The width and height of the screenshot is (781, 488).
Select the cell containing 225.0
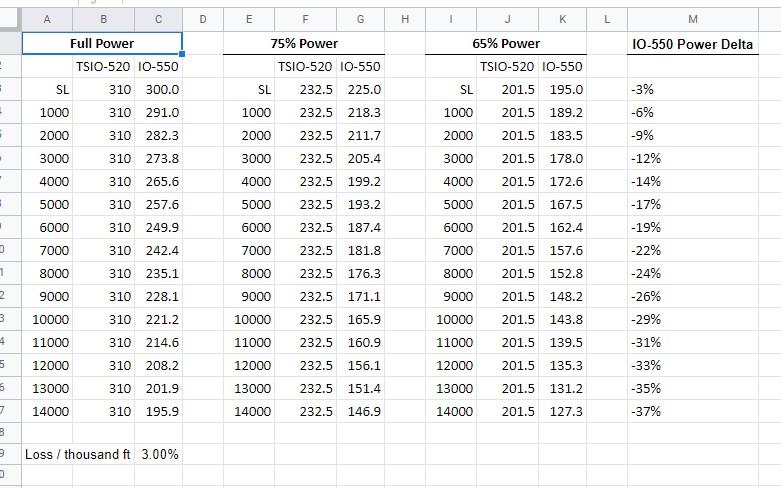coord(361,89)
